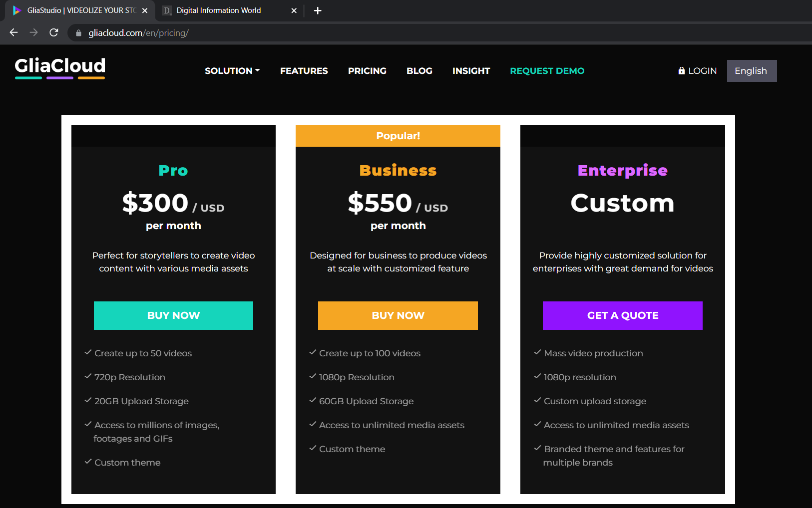Click the Pro plan description text
The image size is (812, 508).
(x=173, y=262)
